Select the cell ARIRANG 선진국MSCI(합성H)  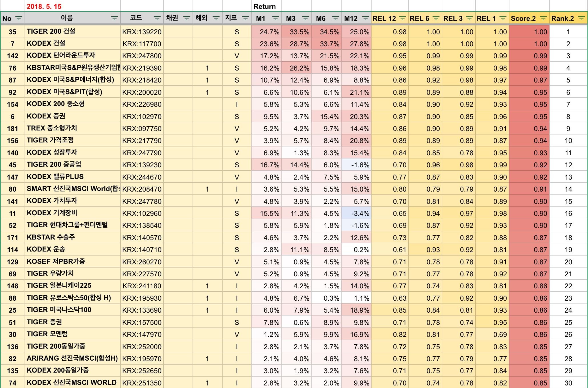(73, 358)
